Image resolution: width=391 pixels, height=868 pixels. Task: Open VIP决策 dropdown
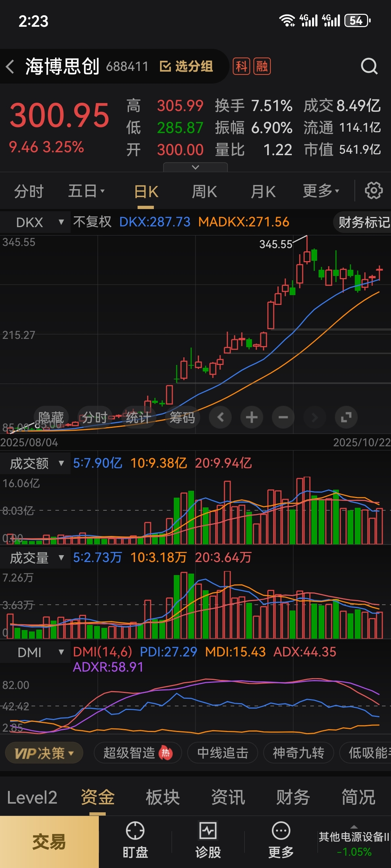click(44, 753)
